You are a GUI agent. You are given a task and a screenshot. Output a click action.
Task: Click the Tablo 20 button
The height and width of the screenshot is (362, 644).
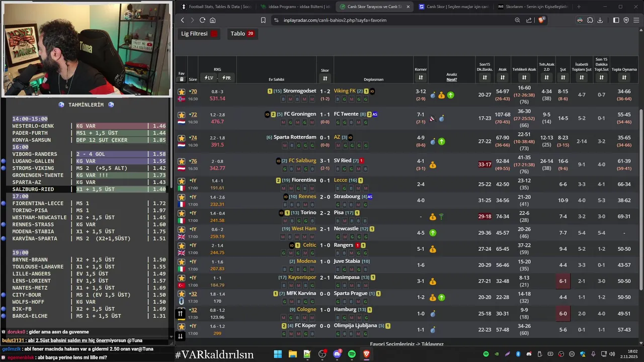pos(242,34)
